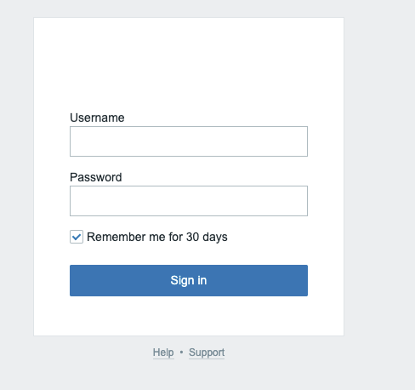
Task: Click the "Remember me for 30 days" label text
Action: pyautogui.click(x=157, y=237)
